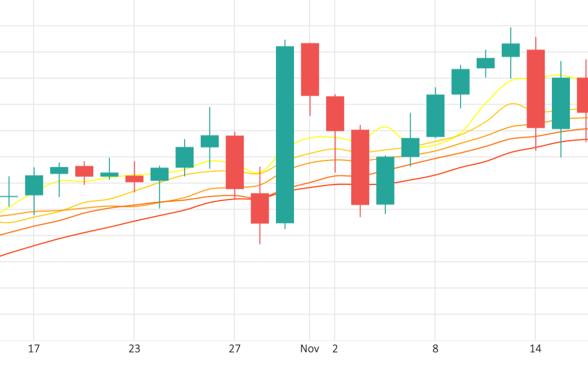Select the 8 date label on the time axis
The image size is (588, 366).
coord(435,349)
